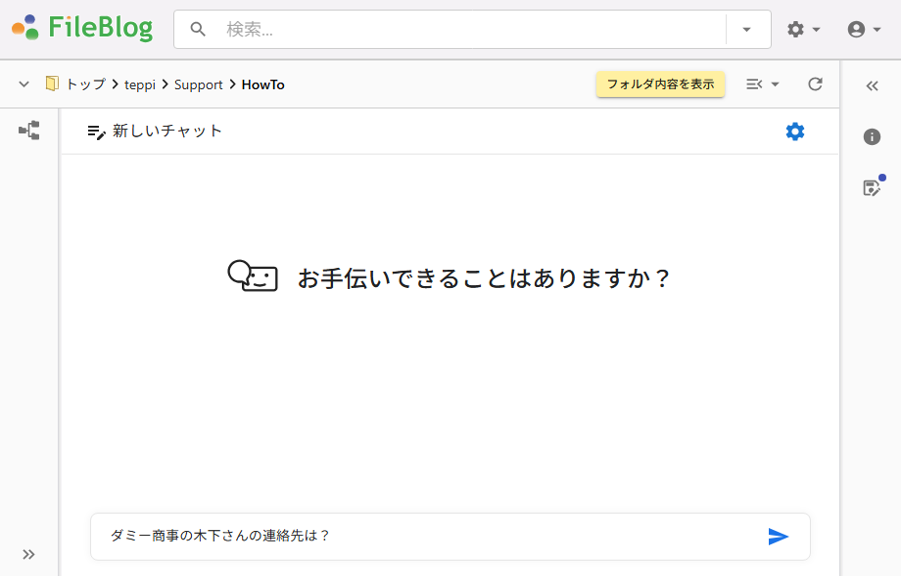
Task: Click the フォルダ内容を表示 button
Action: pos(660,84)
